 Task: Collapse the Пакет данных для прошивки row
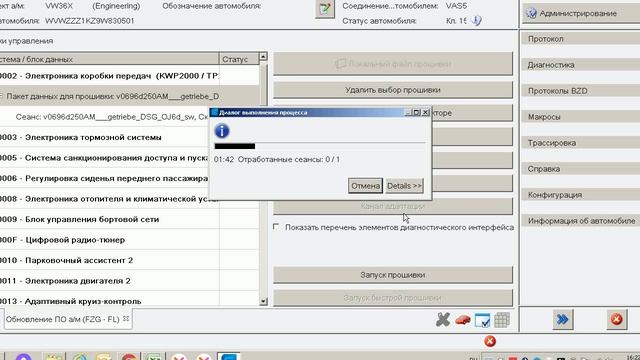coord(1,96)
